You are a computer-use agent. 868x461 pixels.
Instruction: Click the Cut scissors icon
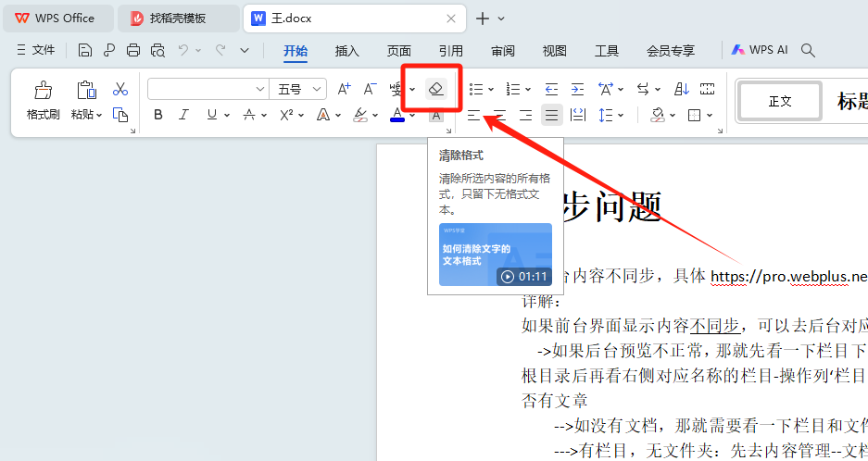coord(120,89)
